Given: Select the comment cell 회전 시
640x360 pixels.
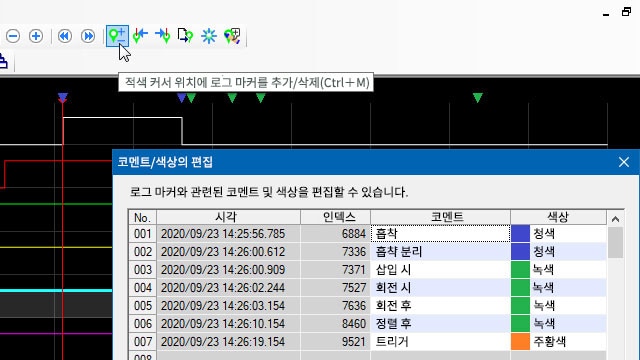Looking at the screenshot, I should 440,287.
